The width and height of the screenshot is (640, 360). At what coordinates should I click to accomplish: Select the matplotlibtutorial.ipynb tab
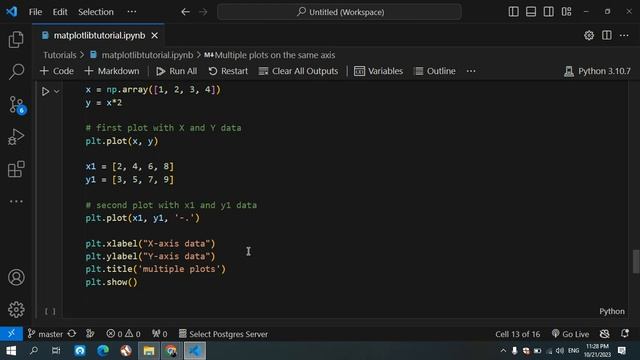(99, 36)
